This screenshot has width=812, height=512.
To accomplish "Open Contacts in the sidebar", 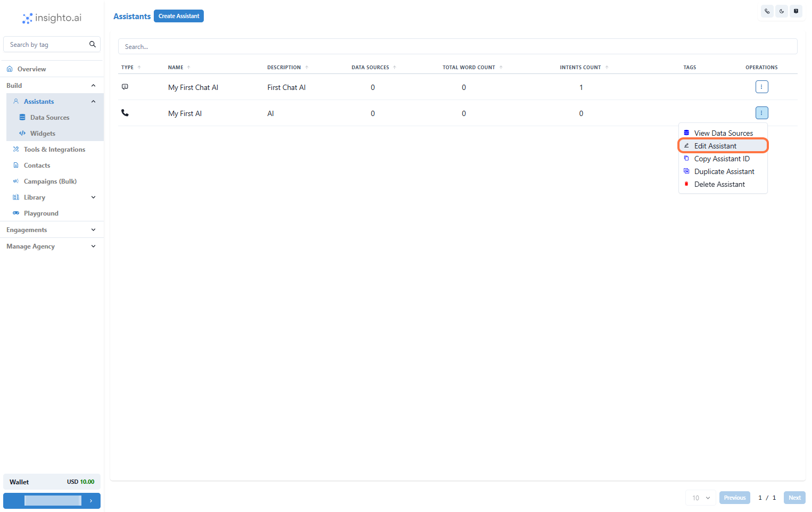I will point(37,165).
